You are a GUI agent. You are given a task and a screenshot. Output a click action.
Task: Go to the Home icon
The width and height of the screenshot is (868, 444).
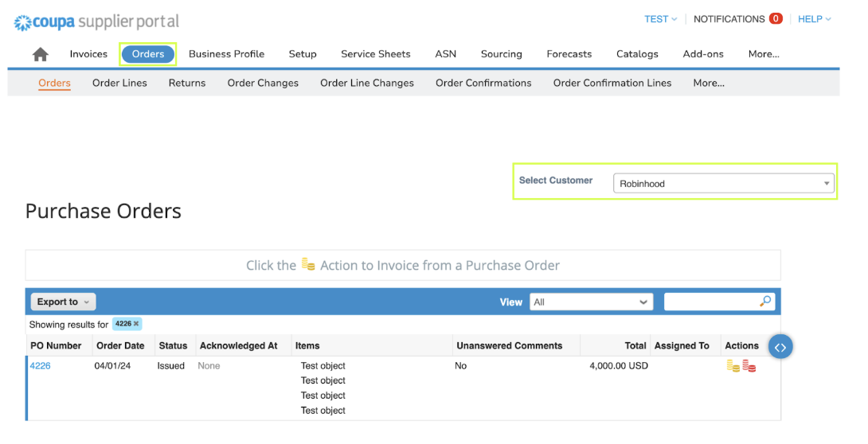[41, 54]
